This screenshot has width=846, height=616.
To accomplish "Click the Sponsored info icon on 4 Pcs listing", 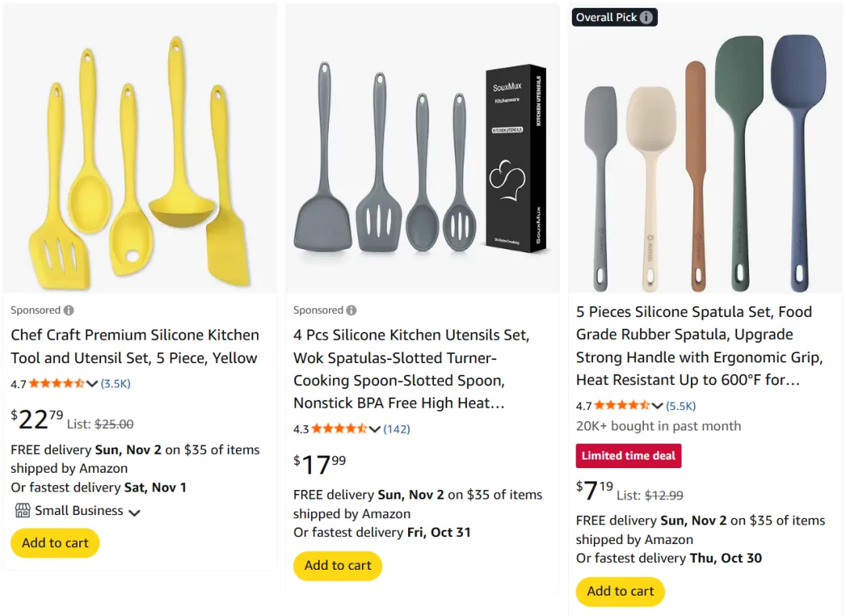I will click(352, 310).
